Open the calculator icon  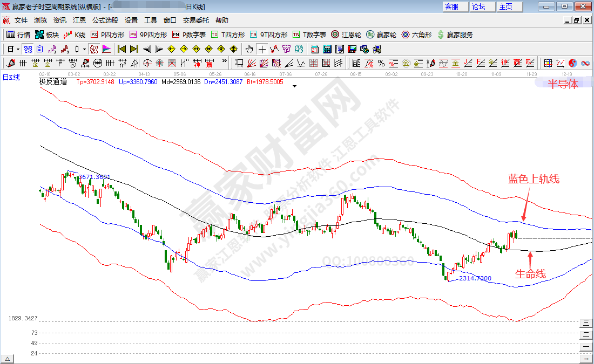pyautogui.click(x=327, y=49)
